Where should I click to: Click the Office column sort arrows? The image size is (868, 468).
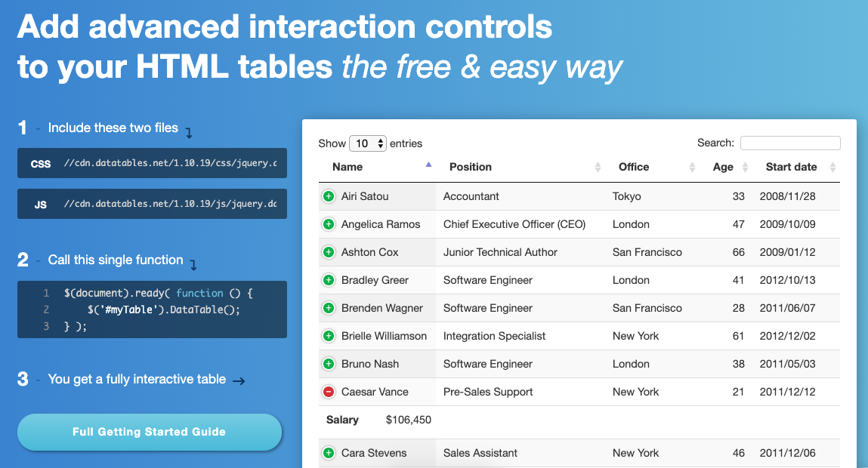[x=691, y=167]
